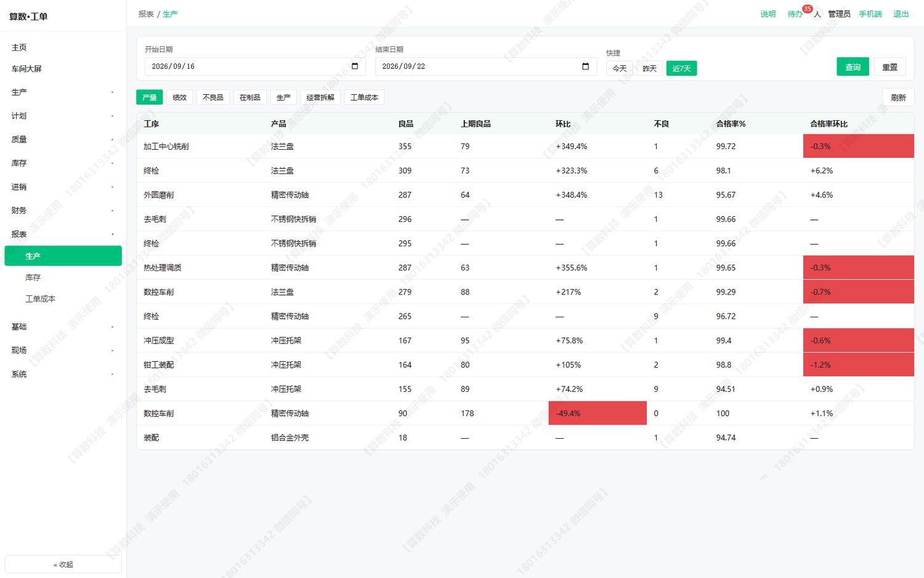Open the end date calendar picker icon
This screenshot has width=924, height=578.
click(x=585, y=67)
